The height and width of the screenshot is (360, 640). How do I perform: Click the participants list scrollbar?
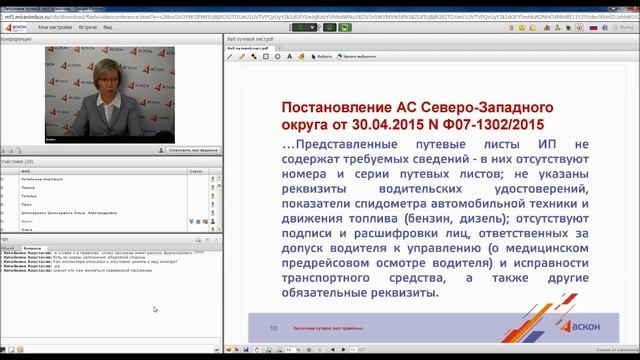219,203
